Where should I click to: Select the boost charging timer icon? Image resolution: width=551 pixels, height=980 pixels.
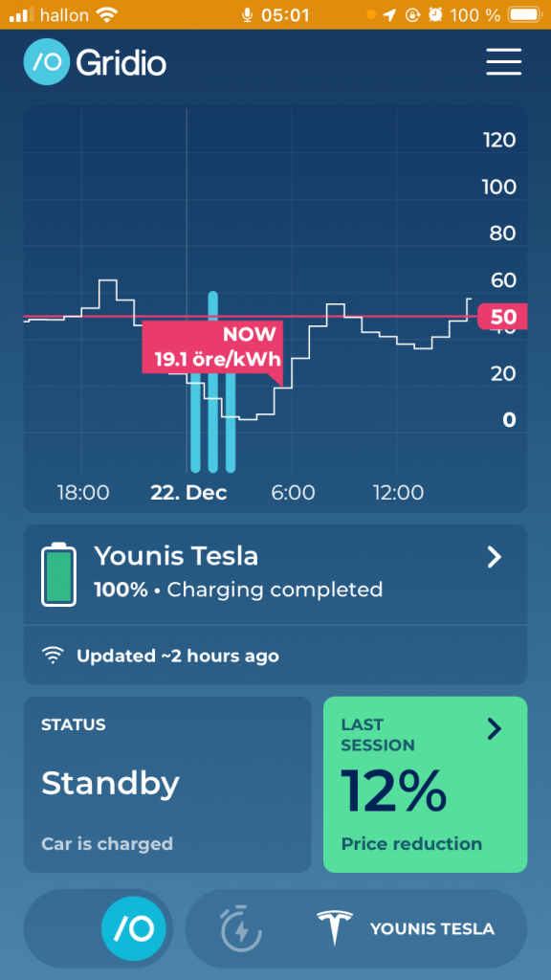pyautogui.click(x=241, y=928)
